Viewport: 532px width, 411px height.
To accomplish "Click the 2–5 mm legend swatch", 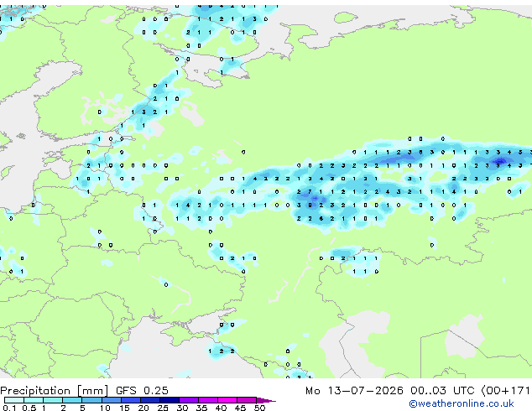I will 72,400.
